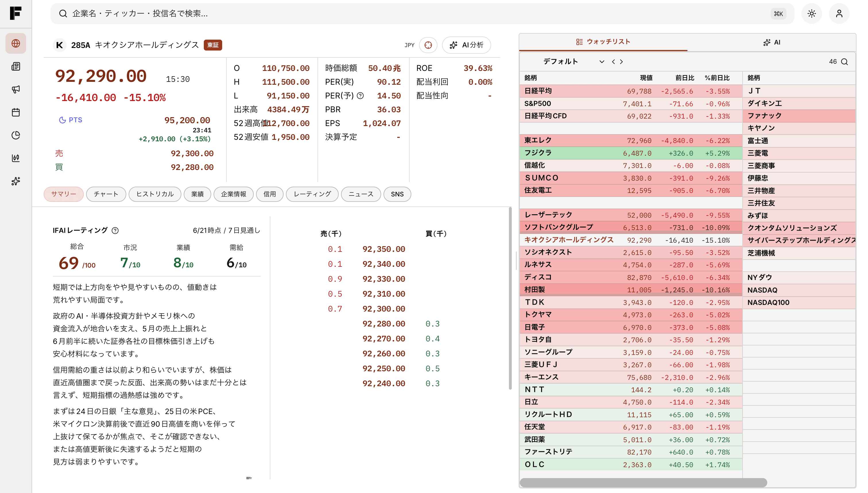Sort by the %前日比 column header
868x493 pixels.
click(x=717, y=78)
